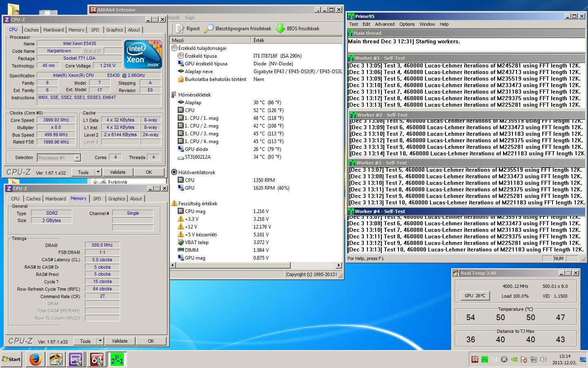Click the volume speaker tray icon
Screen dimensions: 588x368
(x=543, y=359)
